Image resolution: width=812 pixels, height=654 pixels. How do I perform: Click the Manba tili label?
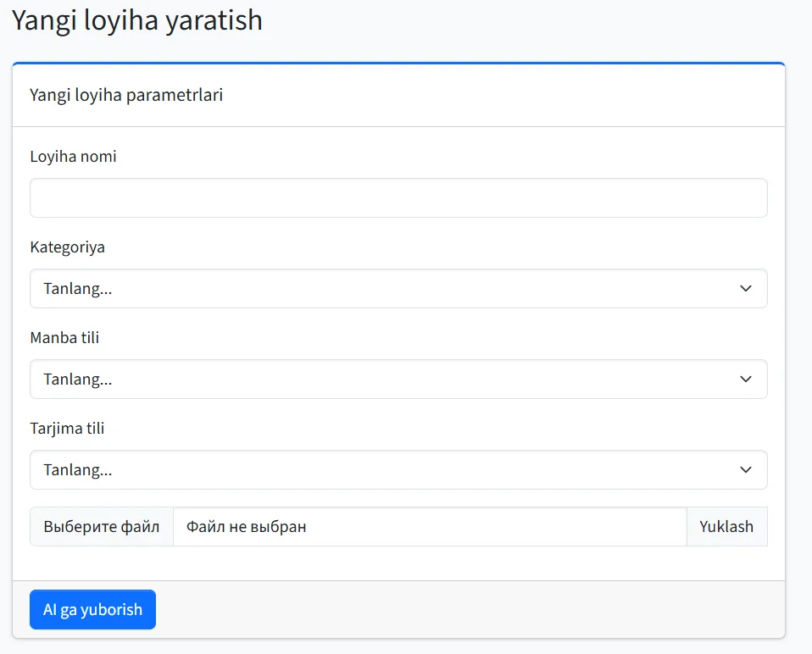[x=64, y=338]
